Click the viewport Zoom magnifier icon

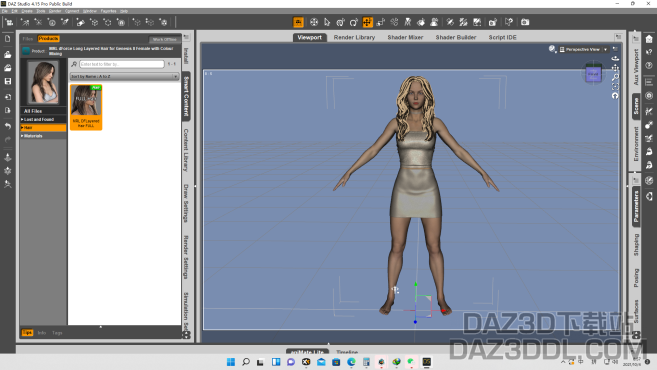click(615, 77)
